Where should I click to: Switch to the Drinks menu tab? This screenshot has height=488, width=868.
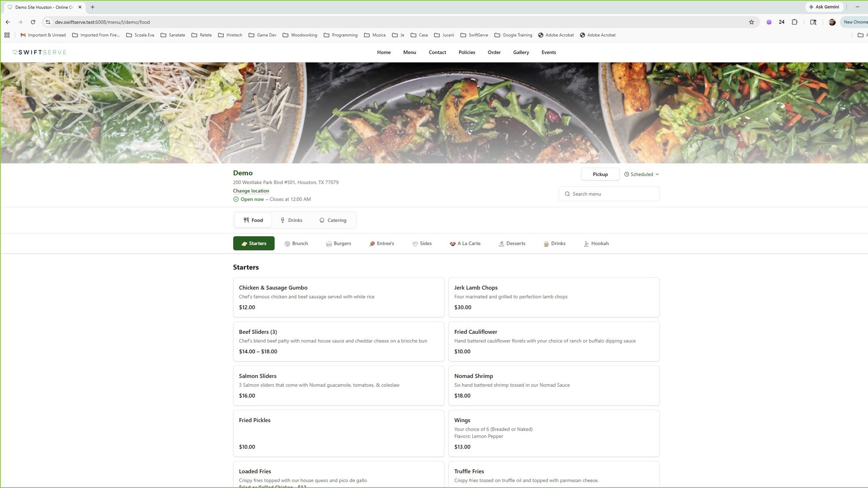(x=291, y=220)
